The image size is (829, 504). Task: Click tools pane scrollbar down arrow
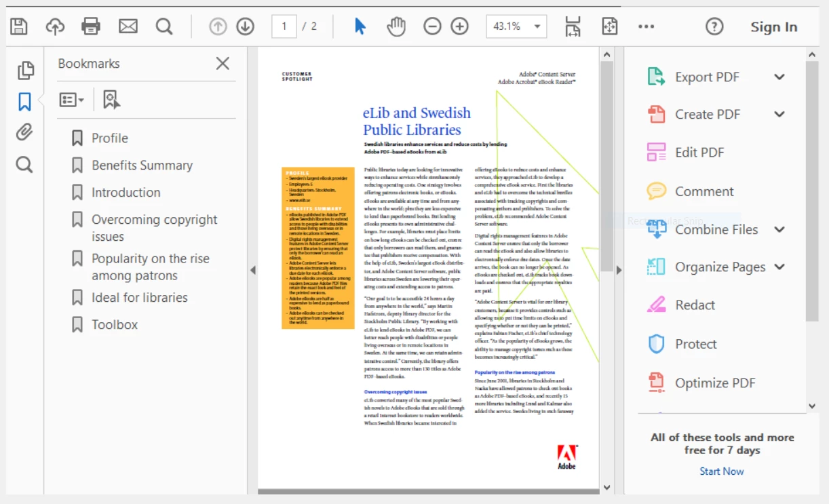[x=812, y=406]
